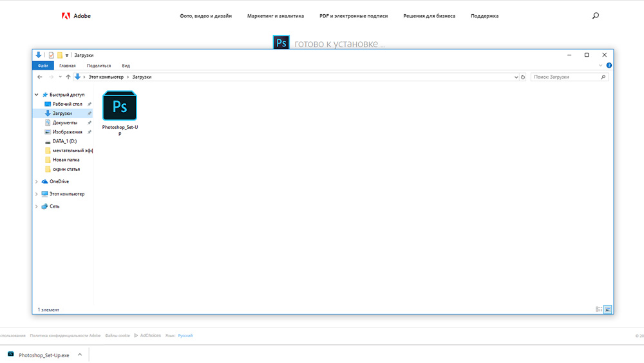Open the recent locations dropdown arrow
The width and height of the screenshot is (644, 363).
[60, 77]
